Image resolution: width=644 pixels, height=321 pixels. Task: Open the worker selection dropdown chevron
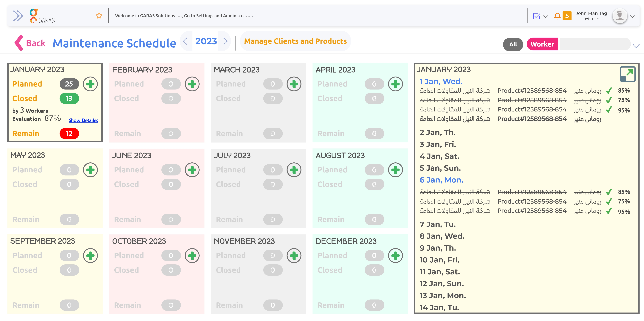point(636,46)
